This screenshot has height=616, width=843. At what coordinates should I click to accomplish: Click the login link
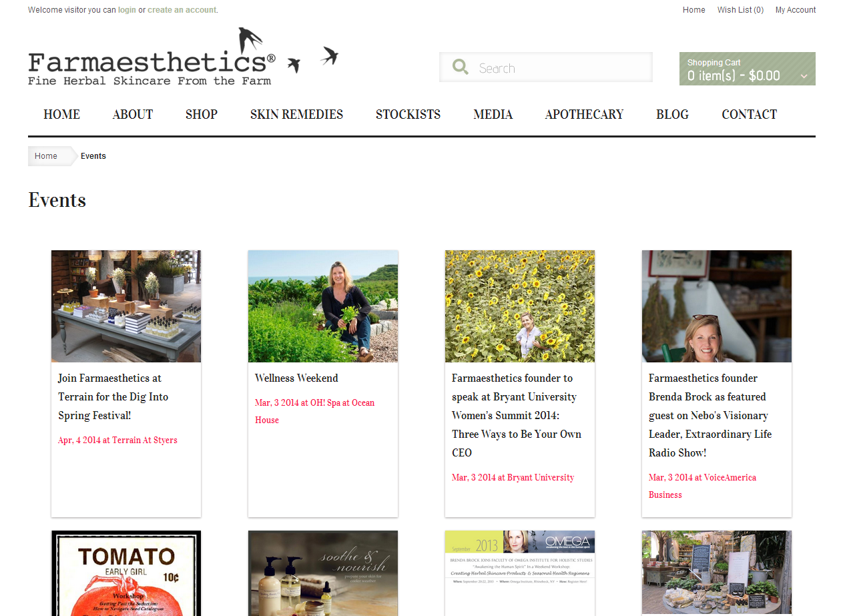coord(127,10)
